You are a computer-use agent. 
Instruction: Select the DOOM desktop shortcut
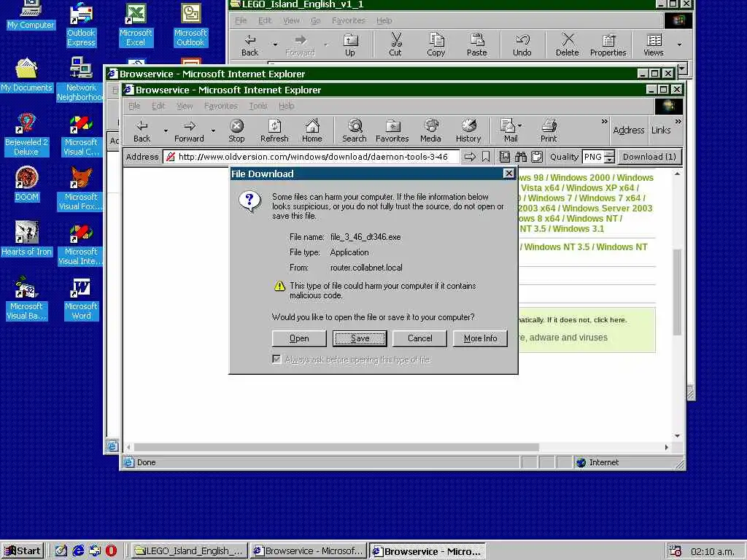[x=27, y=184]
